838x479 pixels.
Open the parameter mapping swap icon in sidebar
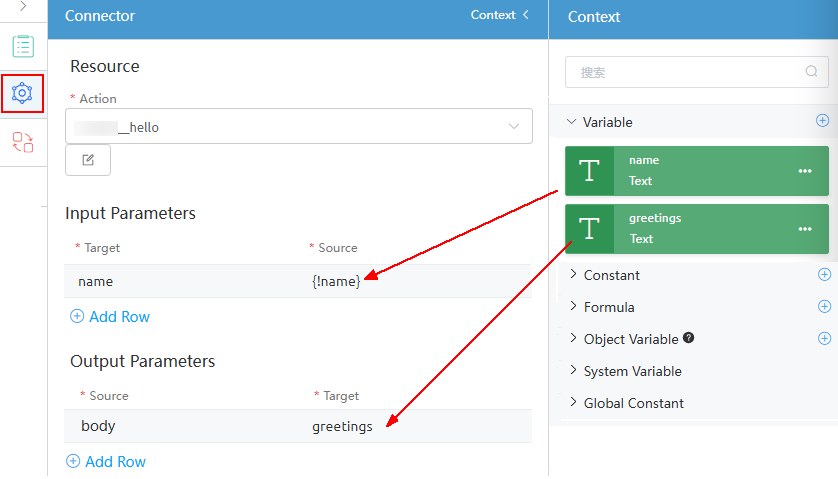click(23, 142)
